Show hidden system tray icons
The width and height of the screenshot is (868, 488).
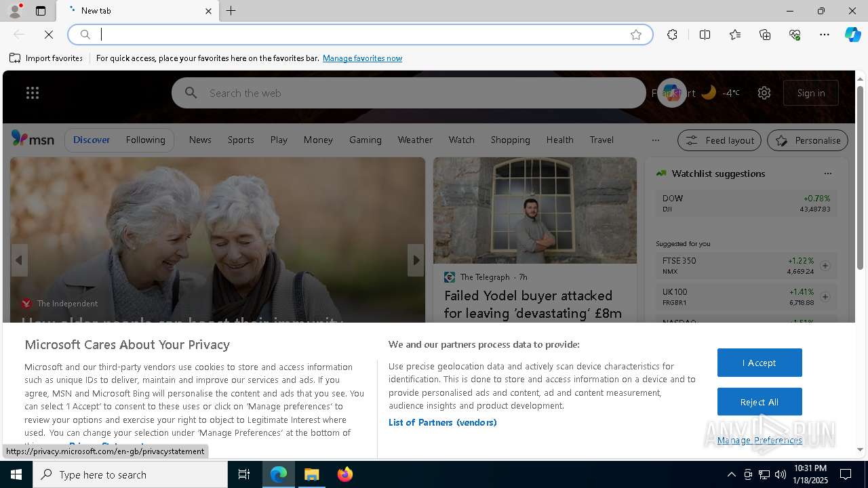(x=731, y=474)
